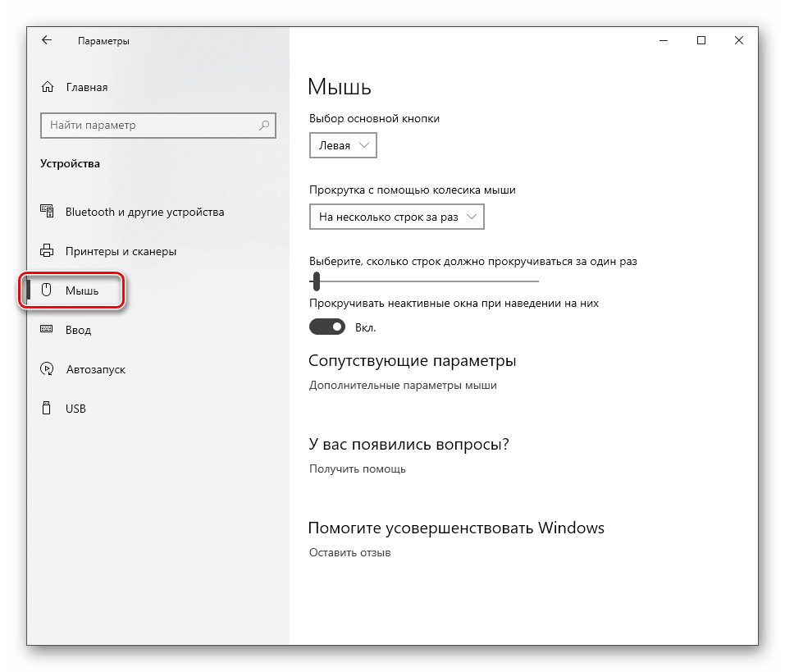The image size is (785, 672).
Task: Open Принтеры и сканеры section
Action: (121, 251)
